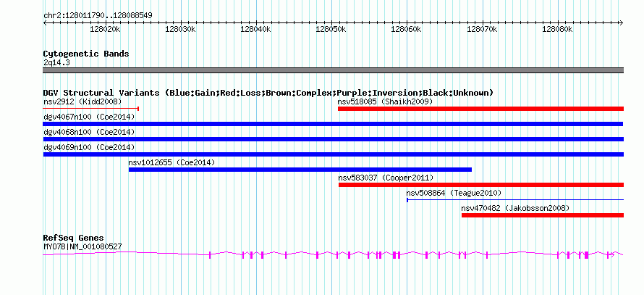The width and height of the screenshot is (644, 295).
Task: Click the 128050k ruler tick label
Action: pos(331,29)
